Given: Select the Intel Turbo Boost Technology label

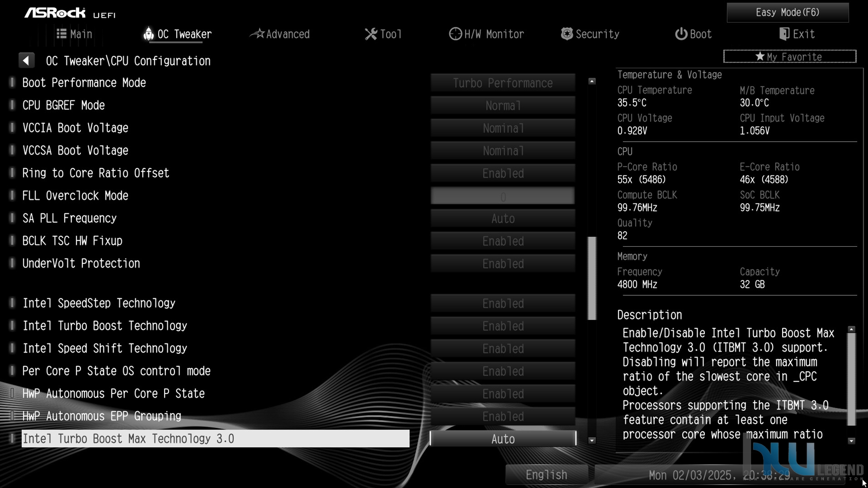Looking at the screenshot, I should coord(105,326).
